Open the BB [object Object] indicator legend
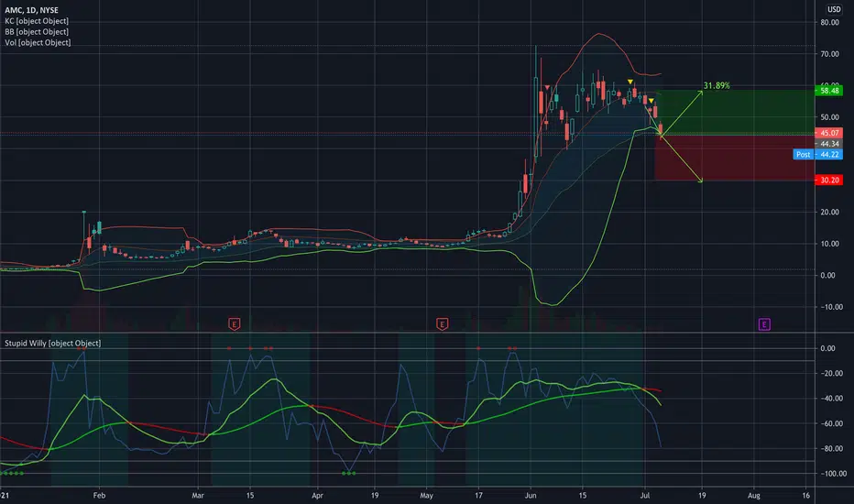Image resolution: width=854 pixels, height=504 pixels. (x=37, y=31)
